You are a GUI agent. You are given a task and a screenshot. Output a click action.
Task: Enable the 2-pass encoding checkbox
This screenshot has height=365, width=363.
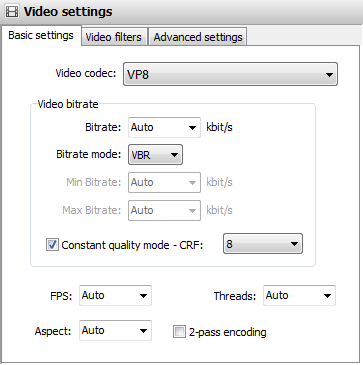(x=179, y=332)
